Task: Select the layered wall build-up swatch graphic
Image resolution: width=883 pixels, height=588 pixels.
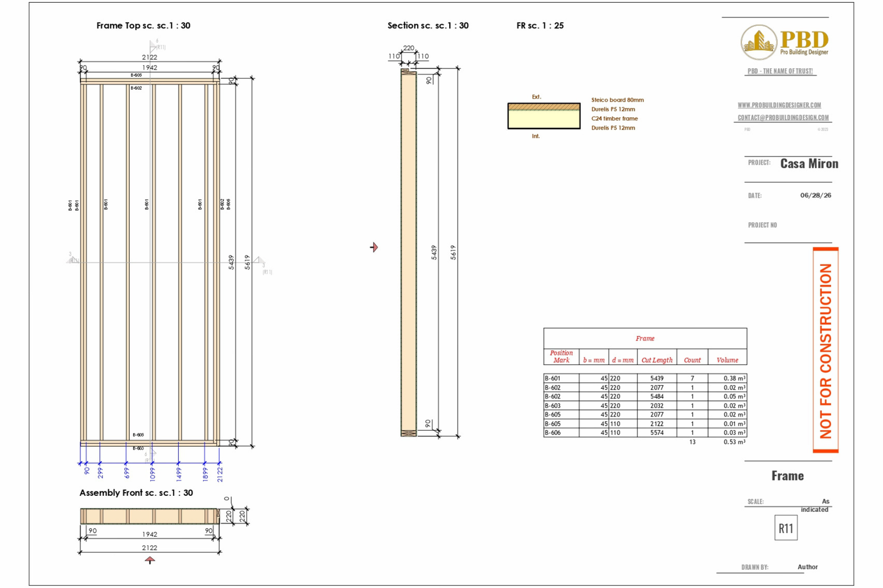Action: point(544,116)
